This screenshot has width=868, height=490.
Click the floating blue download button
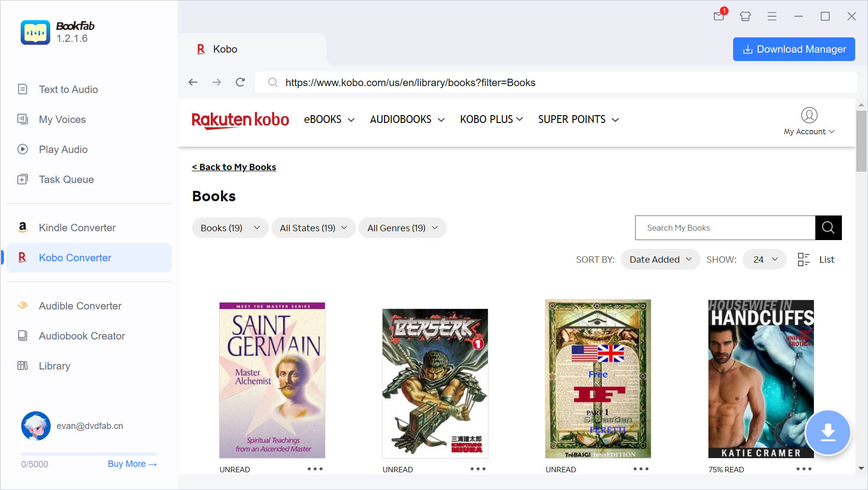tap(828, 433)
